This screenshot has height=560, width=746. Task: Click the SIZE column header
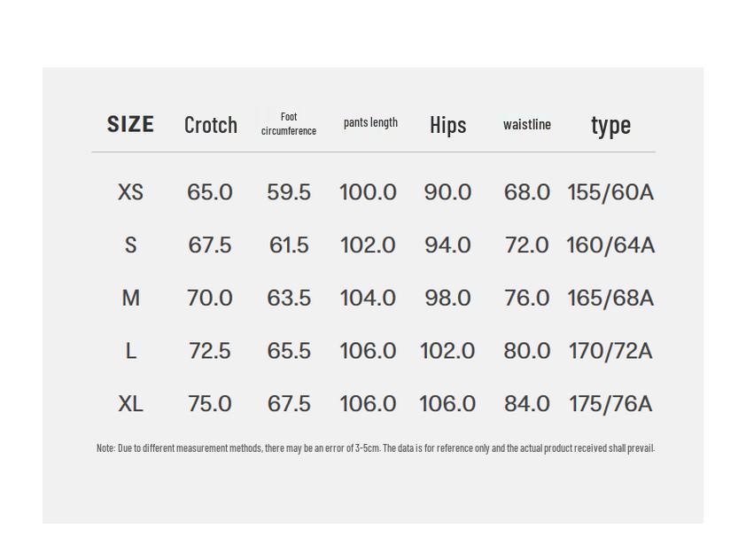130,124
